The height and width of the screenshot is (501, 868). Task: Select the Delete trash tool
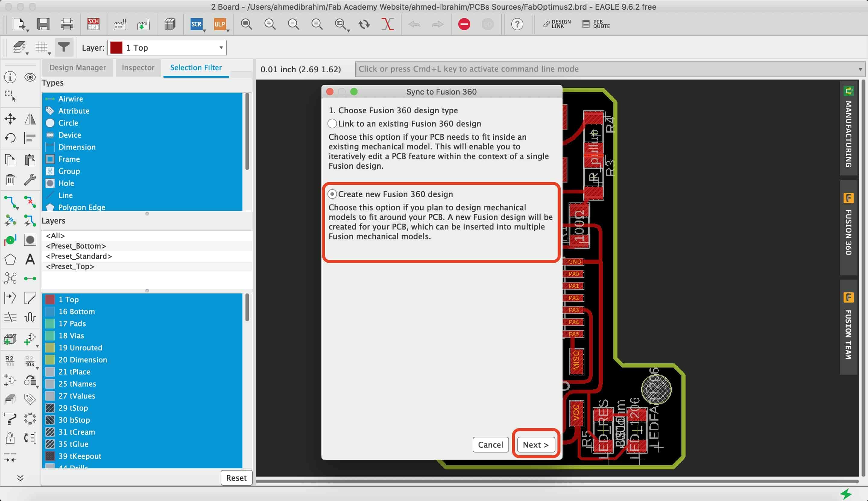(x=10, y=180)
